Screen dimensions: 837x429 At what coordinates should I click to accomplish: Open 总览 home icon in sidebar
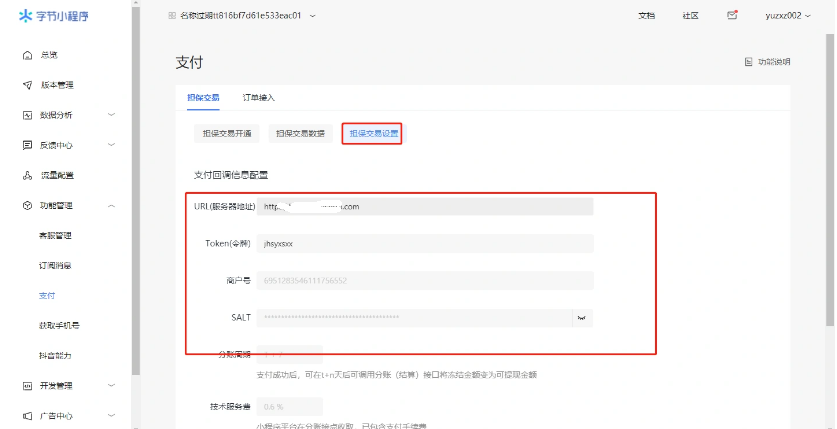tap(28, 55)
